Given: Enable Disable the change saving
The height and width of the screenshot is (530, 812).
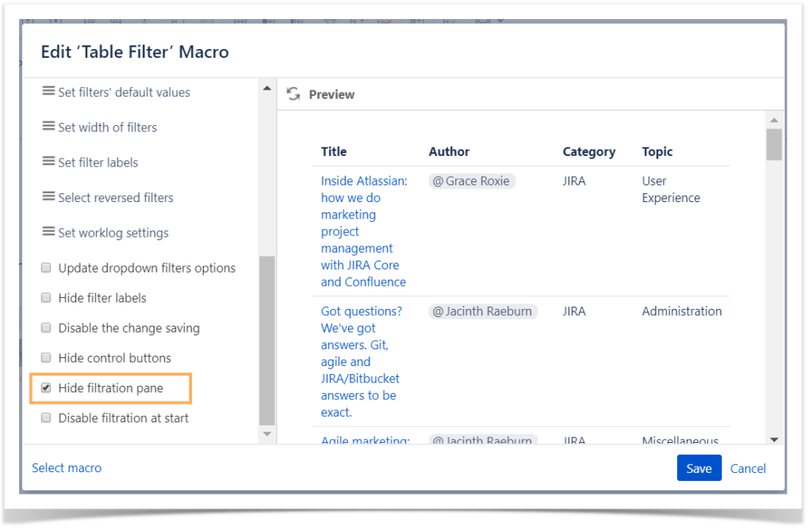Looking at the screenshot, I should coord(45,327).
